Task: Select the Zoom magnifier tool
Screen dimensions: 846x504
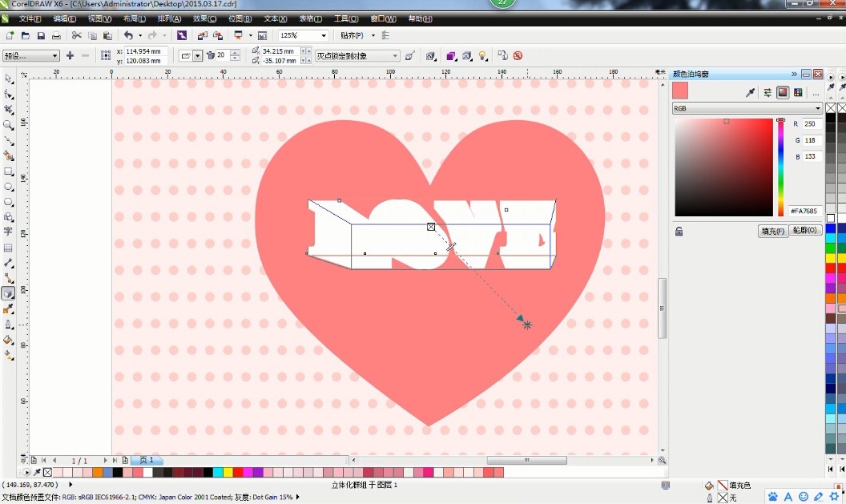Action: [9, 125]
